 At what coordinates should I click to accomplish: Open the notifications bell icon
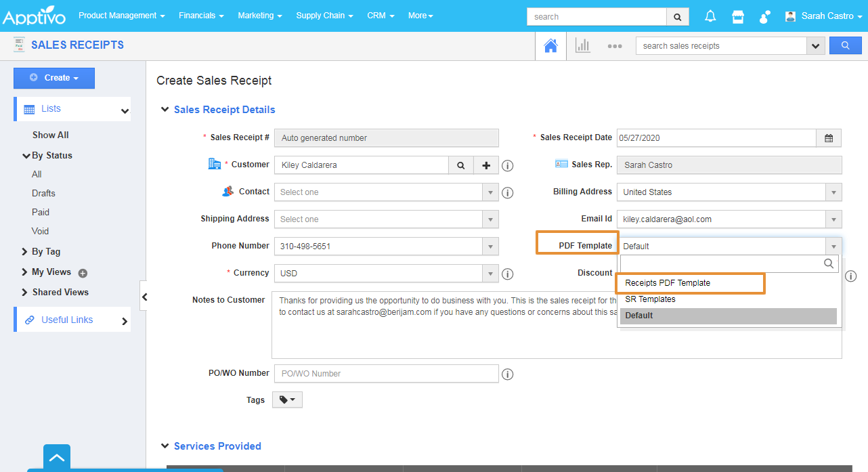click(710, 16)
